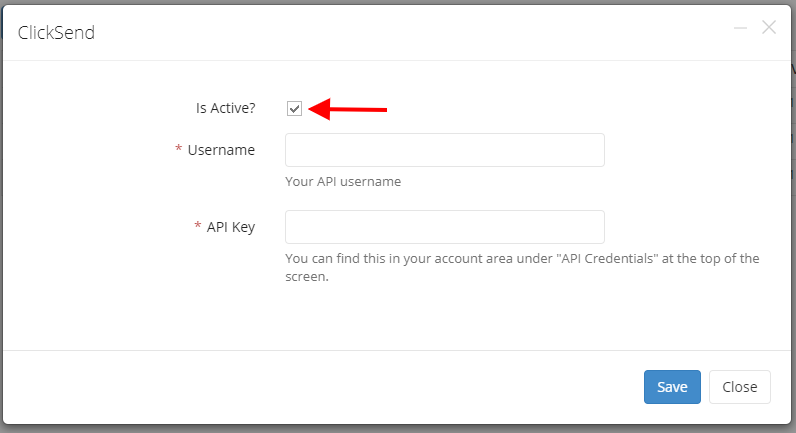Click the "Is Active?" label text
The height and width of the screenshot is (433, 796).
[x=225, y=108]
